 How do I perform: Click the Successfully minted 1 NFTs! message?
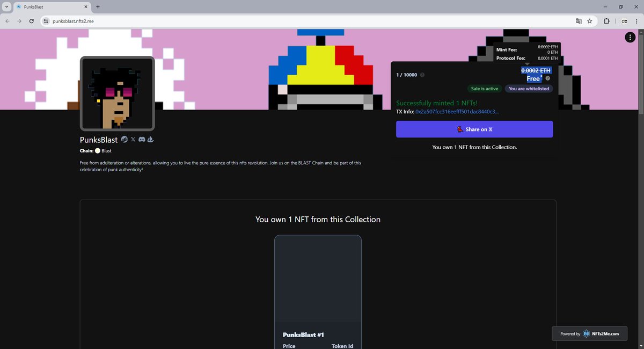click(x=436, y=103)
